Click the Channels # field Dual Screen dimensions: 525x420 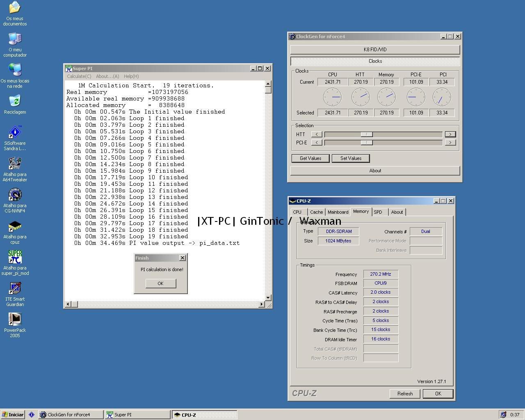click(x=426, y=231)
